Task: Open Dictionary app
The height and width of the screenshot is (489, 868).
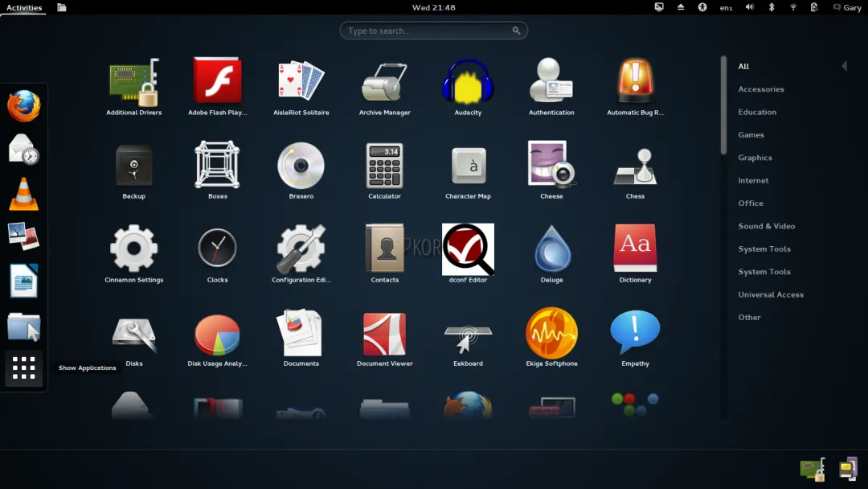Action: coord(635,248)
